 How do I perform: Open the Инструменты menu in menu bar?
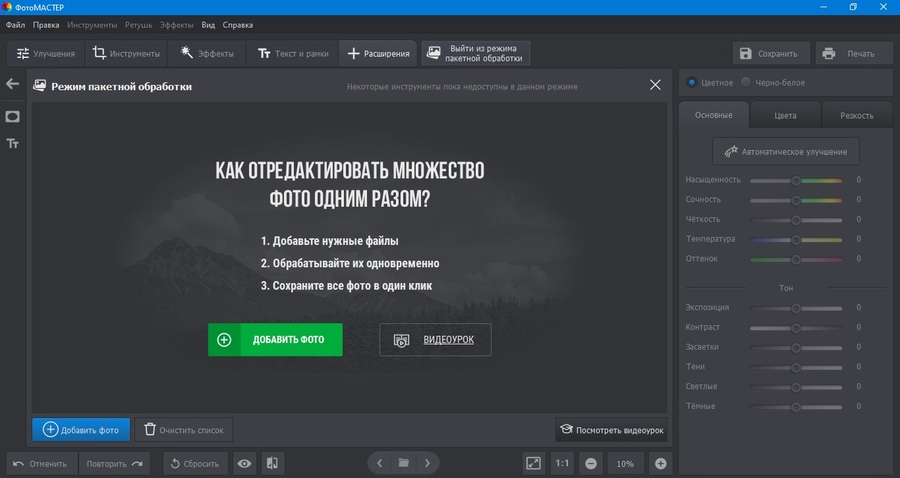92,25
